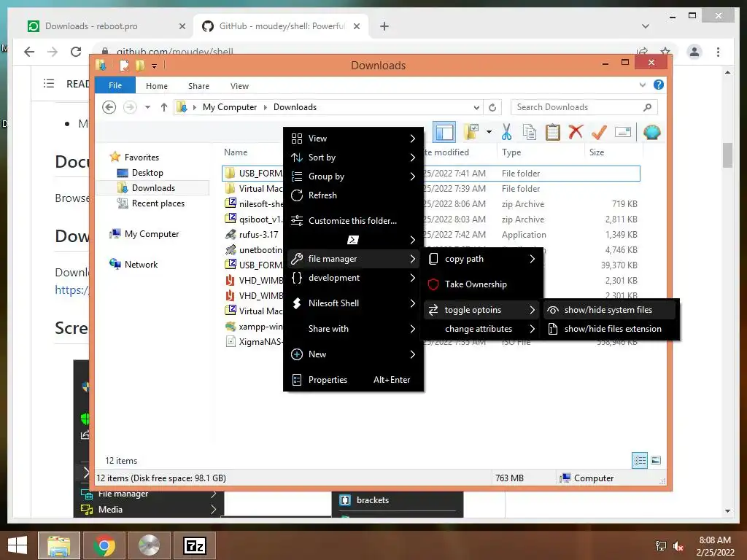Click the Explorer back navigation arrow
The height and width of the screenshot is (560, 747).
pyautogui.click(x=109, y=108)
